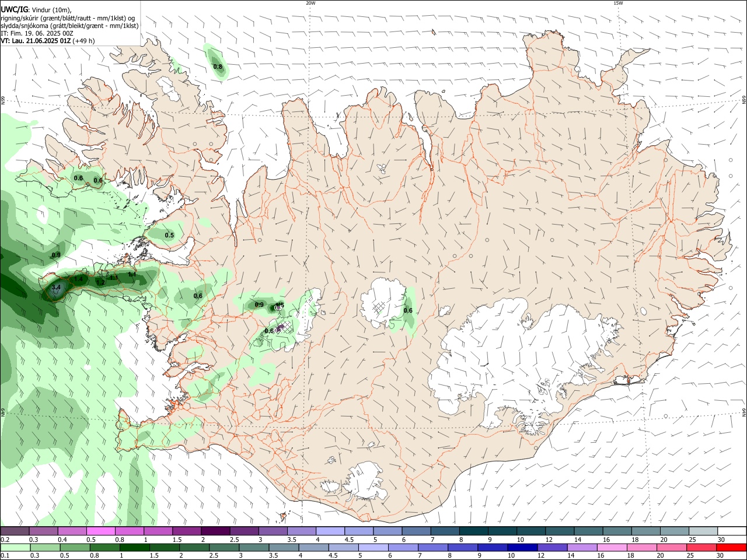This screenshot has width=747, height=560.
Task: Pick the bright red 30 rain swatch
Action: point(732,548)
